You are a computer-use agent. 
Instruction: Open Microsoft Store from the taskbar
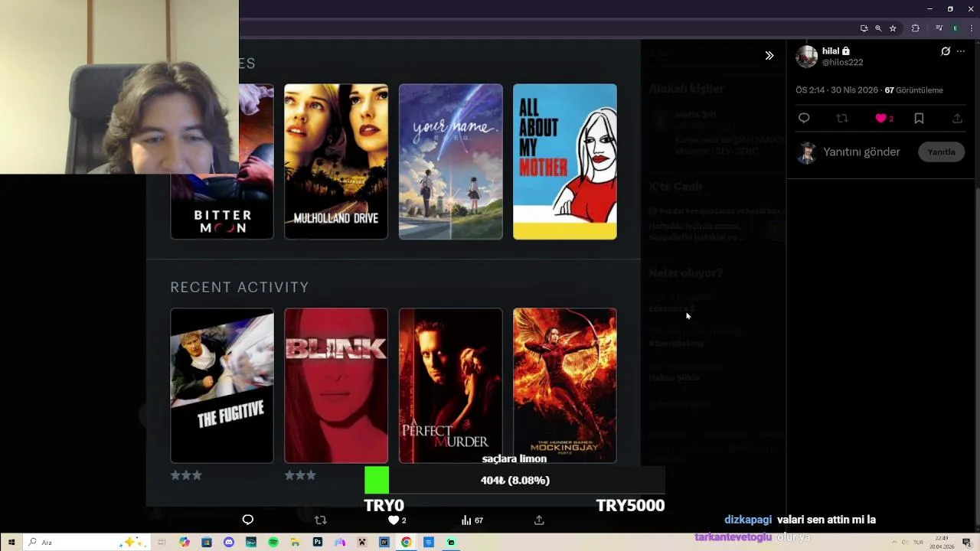tap(207, 542)
